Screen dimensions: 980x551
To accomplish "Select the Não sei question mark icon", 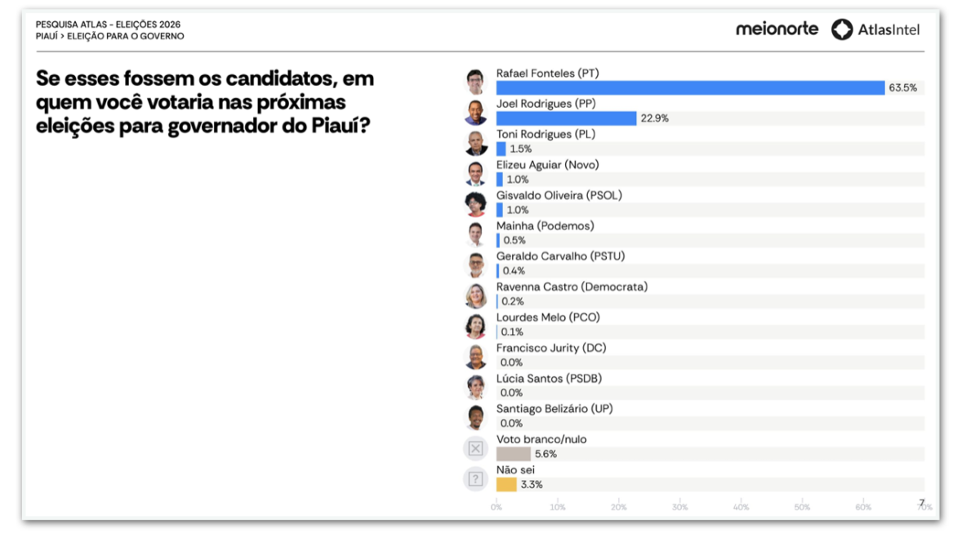I will point(476,479).
